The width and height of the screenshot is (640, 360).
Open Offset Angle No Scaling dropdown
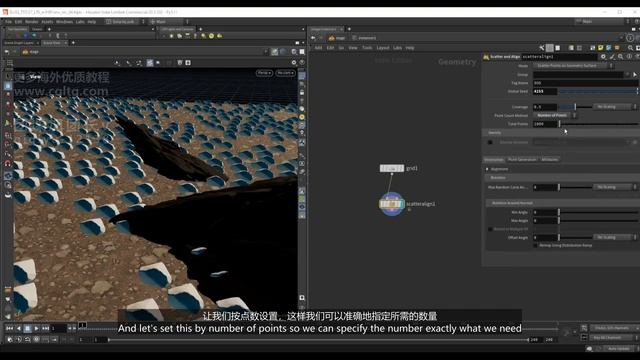tap(614, 237)
